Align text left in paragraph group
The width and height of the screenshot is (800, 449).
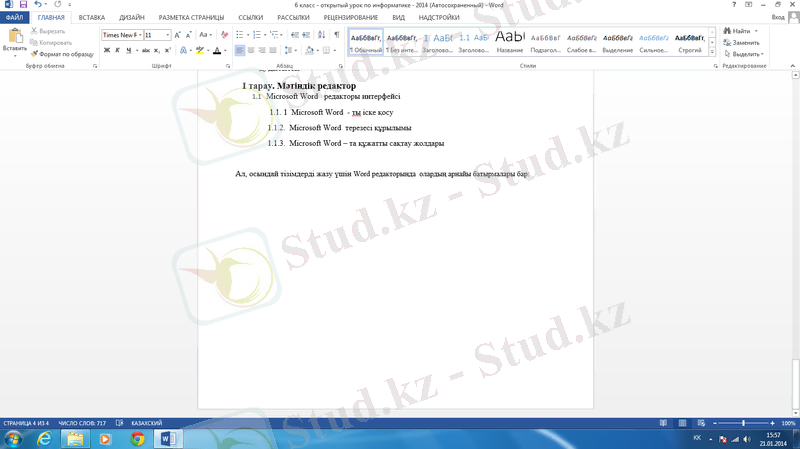(240, 50)
